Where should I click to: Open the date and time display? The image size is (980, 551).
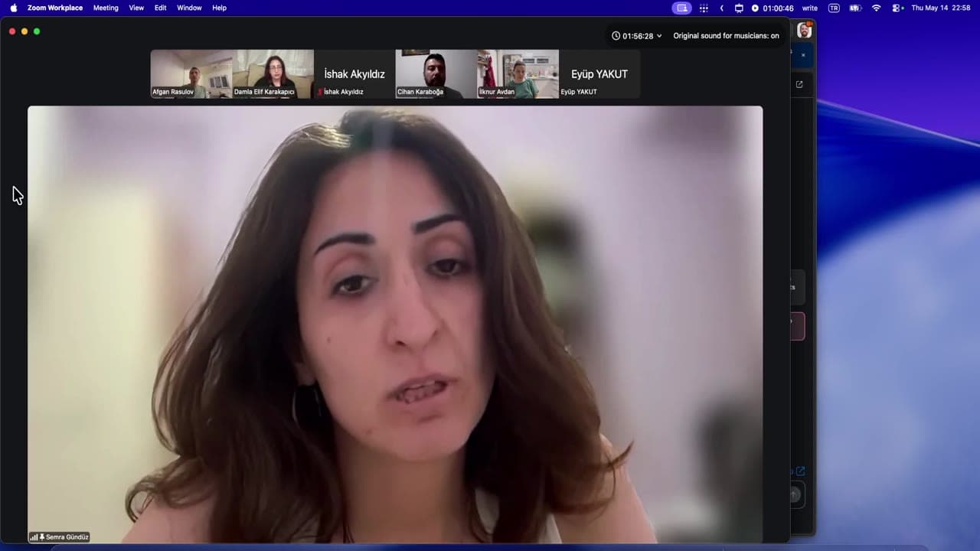(941, 8)
